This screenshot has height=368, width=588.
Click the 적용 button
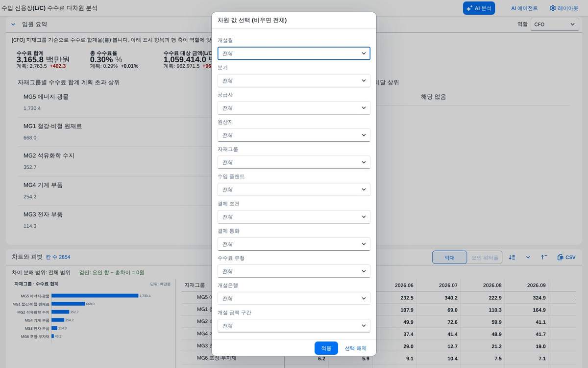[326, 348]
